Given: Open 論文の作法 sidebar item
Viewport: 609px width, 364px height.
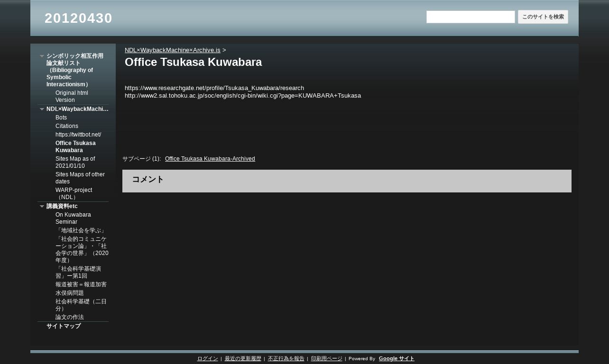Looking at the screenshot, I should coord(70,317).
